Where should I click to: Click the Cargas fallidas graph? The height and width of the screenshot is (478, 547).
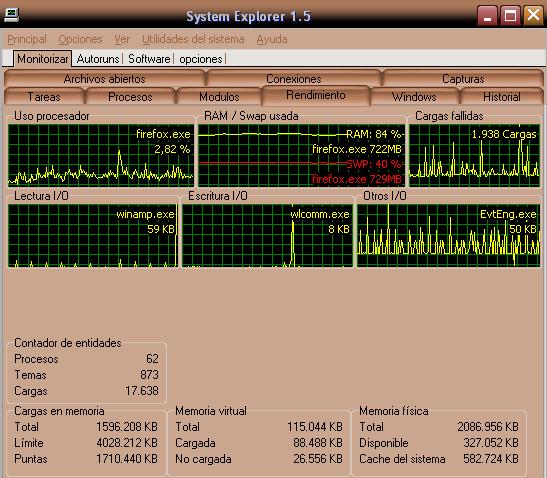(474, 155)
